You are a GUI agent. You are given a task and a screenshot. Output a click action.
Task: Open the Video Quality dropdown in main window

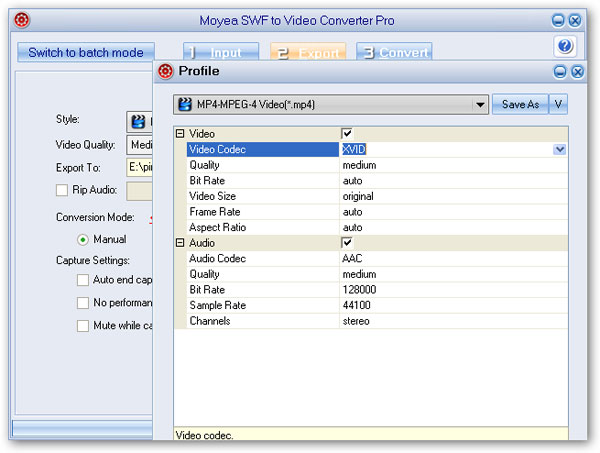[140, 145]
